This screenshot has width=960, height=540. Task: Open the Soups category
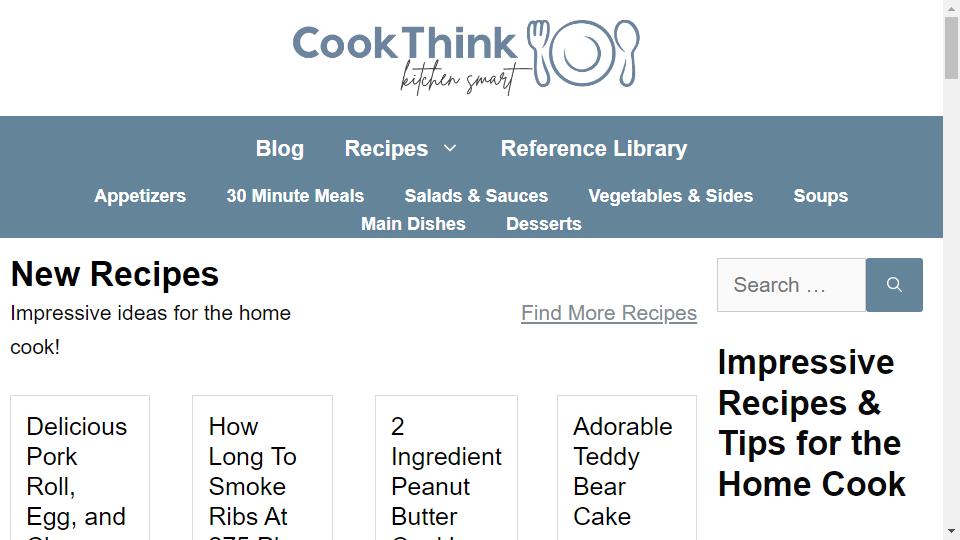pyautogui.click(x=821, y=196)
